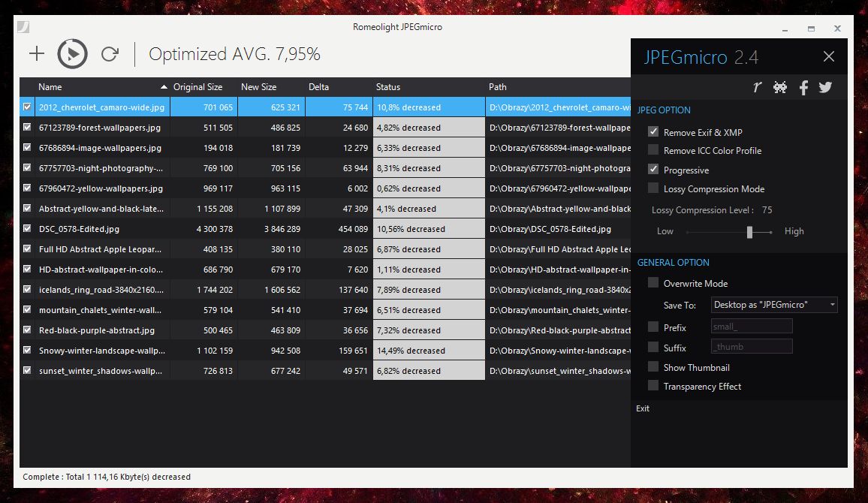Click the Exit link
The width and height of the screenshot is (868, 503).
coord(643,408)
